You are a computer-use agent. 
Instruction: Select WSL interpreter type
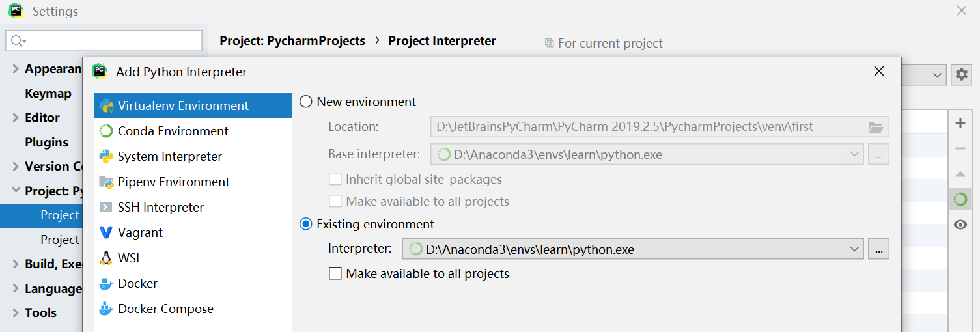point(130,258)
